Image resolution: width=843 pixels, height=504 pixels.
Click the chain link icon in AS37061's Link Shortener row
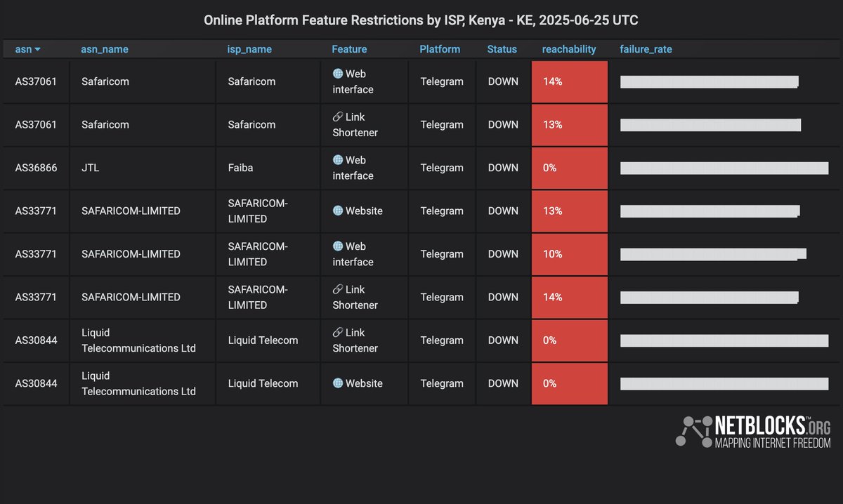[338, 117]
